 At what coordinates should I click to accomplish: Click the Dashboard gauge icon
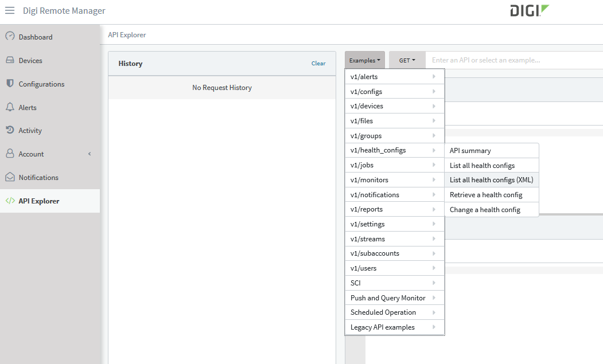coord(10,36)
